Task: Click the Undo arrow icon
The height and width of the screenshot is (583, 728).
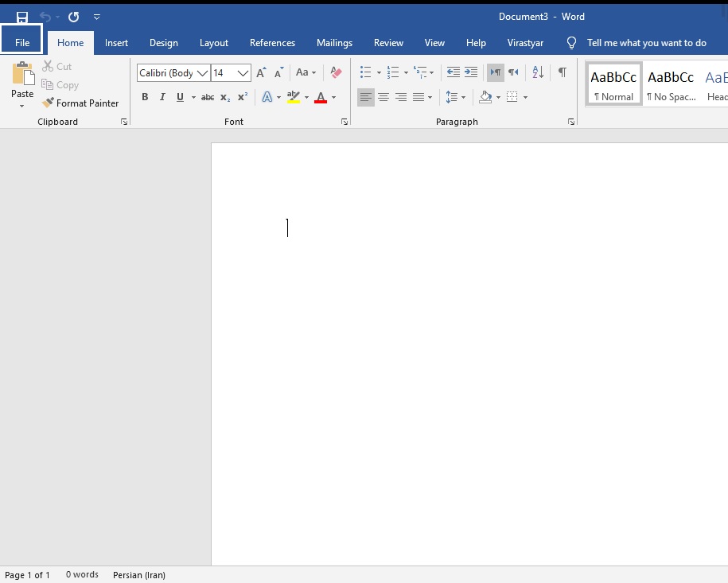Action: click(45, 17)
